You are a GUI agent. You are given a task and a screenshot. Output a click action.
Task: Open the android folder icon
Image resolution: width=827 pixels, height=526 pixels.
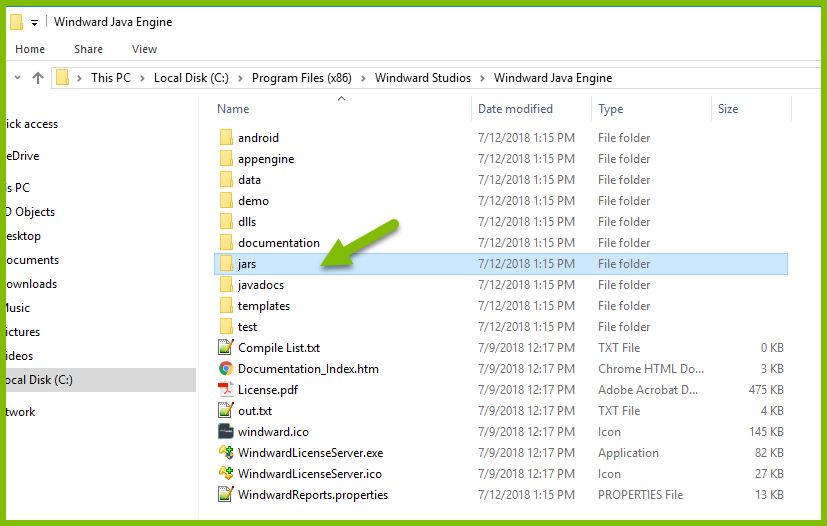click(226, 138)
